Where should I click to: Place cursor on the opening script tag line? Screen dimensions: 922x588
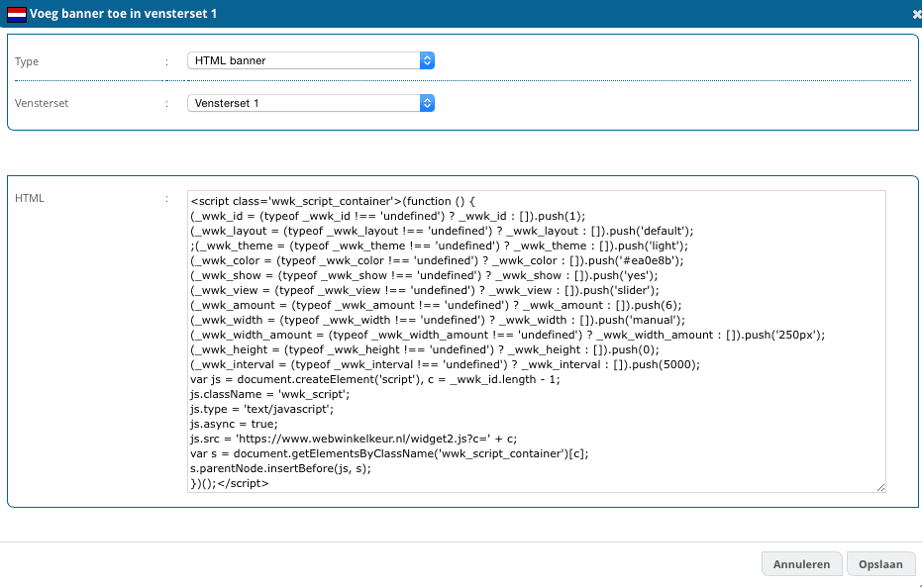point(337,200)
